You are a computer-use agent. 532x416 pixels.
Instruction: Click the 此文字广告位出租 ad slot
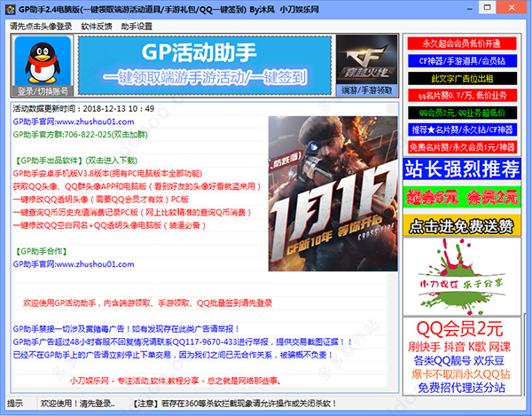click(462, 78)
